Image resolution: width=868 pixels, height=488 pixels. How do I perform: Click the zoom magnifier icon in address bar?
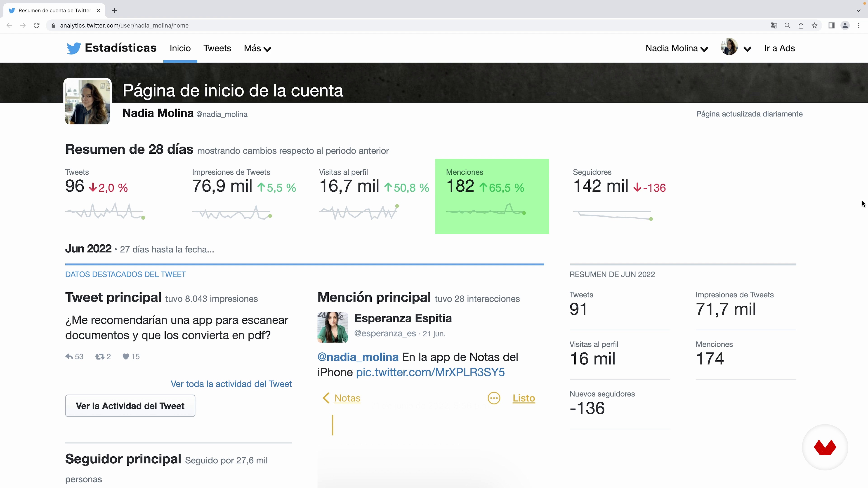pyautogui.click(x=788, y=26)
